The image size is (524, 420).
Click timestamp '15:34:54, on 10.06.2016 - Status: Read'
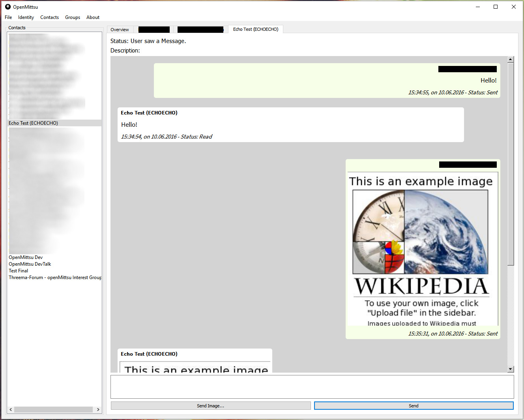(x=167, y=137)
